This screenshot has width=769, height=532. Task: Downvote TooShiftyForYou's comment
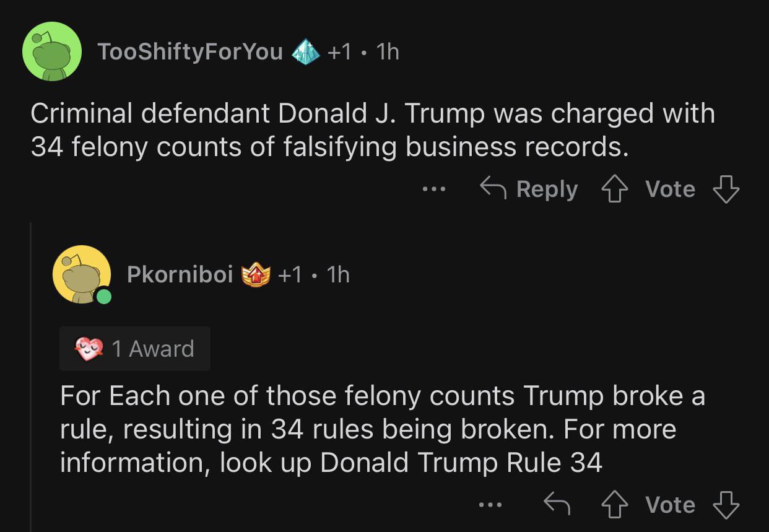726,190
